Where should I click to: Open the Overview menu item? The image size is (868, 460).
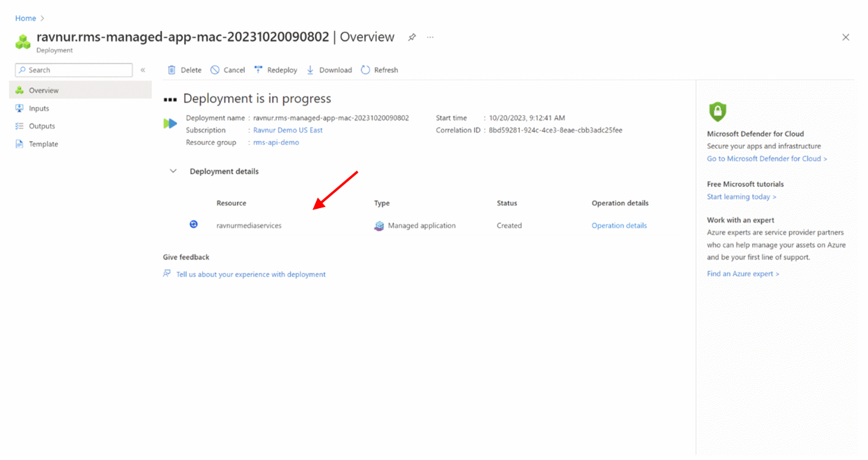pos(80,91)
